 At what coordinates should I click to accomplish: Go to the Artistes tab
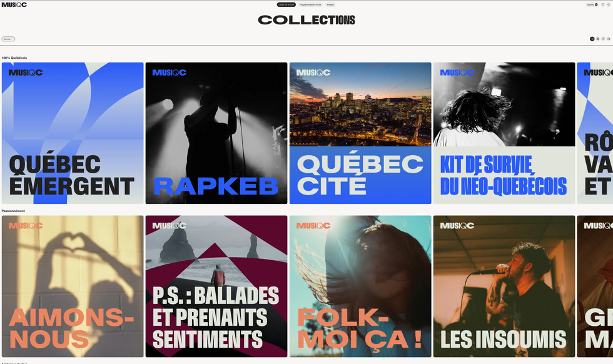point(330,4)
